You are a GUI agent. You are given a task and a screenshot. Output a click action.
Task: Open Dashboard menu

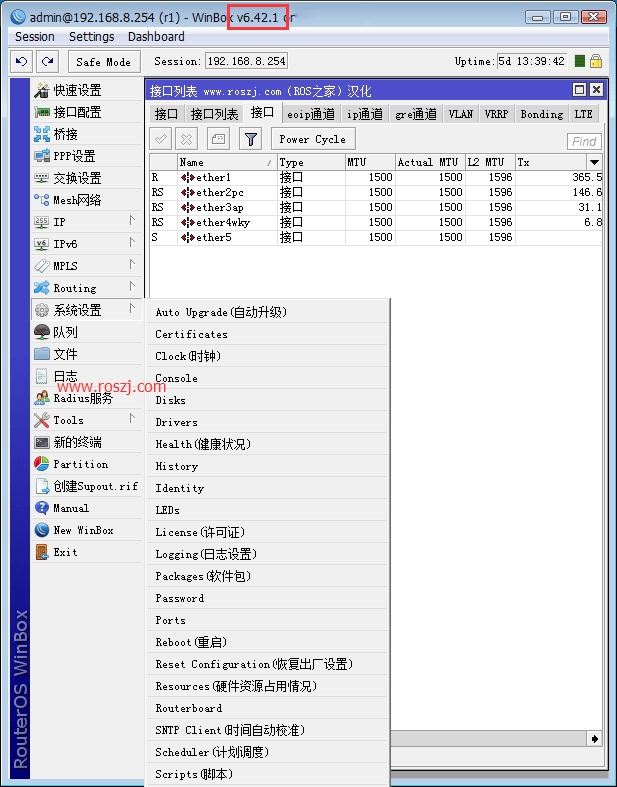(x=156, y=37)
